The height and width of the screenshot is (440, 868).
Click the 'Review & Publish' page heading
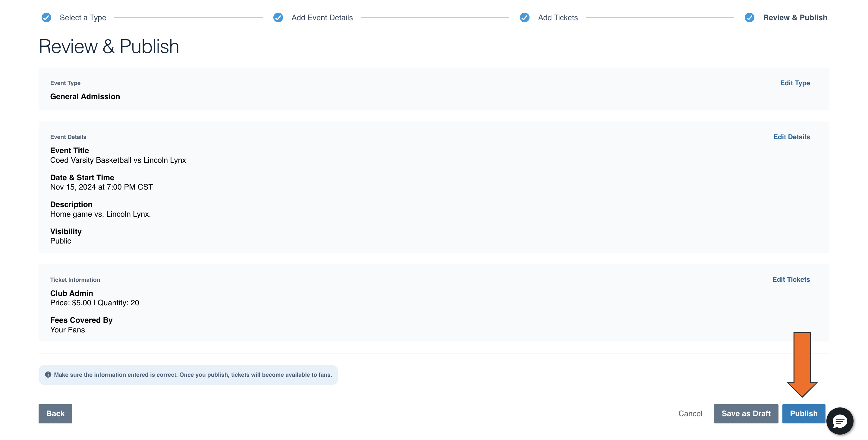[109, 46]
